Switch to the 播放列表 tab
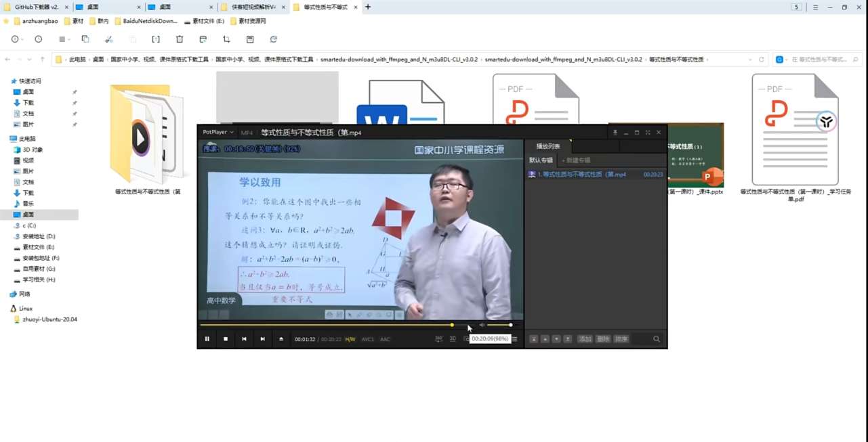 [x=548, y=146]
